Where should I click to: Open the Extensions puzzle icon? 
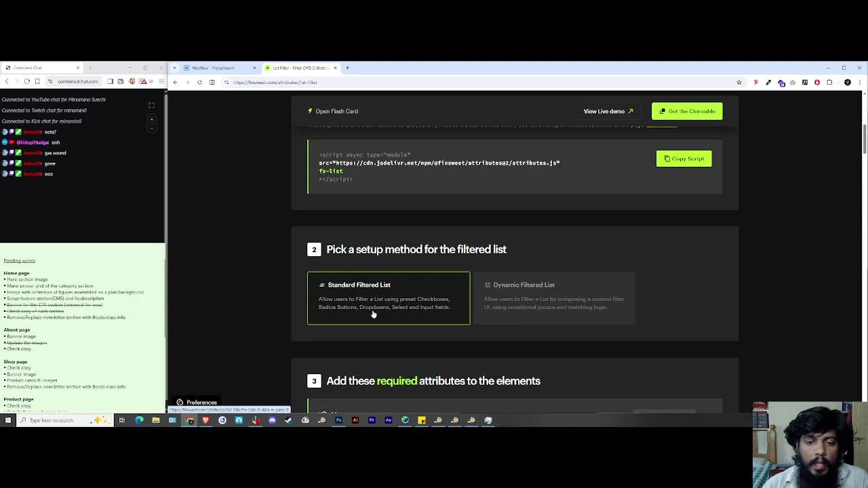(x=829, y=82)
